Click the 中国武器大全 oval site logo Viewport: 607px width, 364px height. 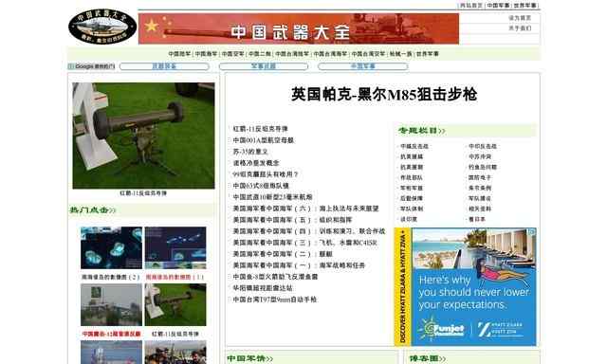coord(102,27)
